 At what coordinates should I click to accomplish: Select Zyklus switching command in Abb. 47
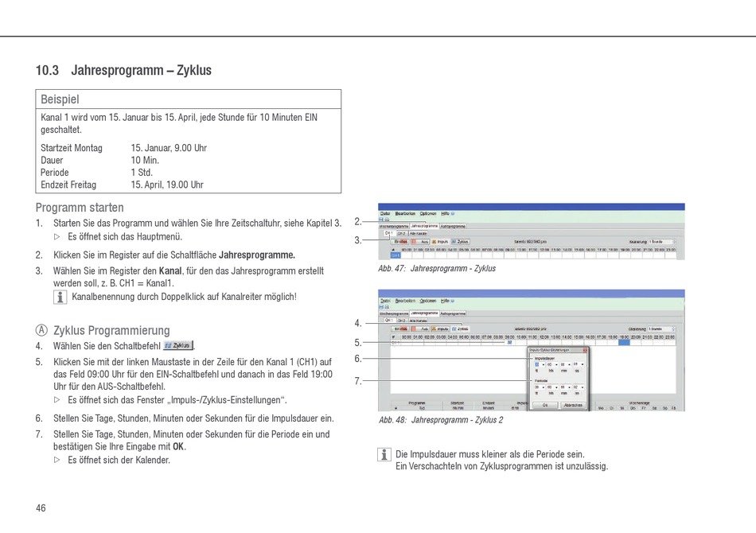click(x=461, y=242)
